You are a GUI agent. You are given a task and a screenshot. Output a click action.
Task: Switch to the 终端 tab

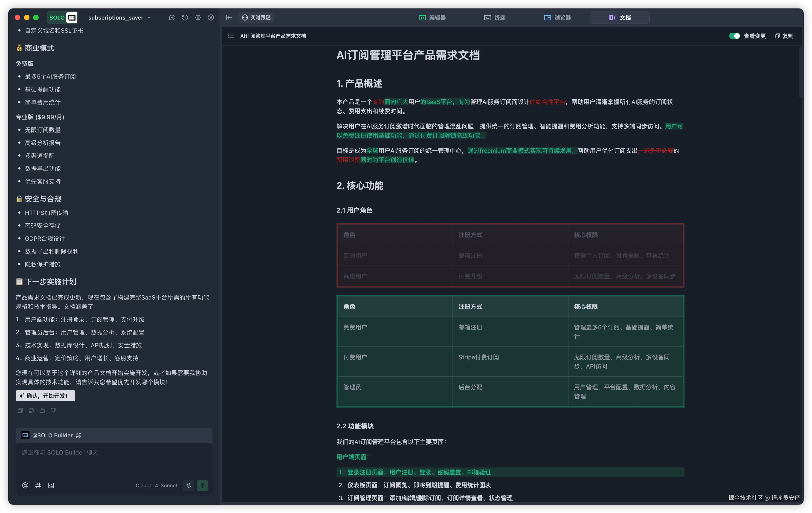[495, 17]
